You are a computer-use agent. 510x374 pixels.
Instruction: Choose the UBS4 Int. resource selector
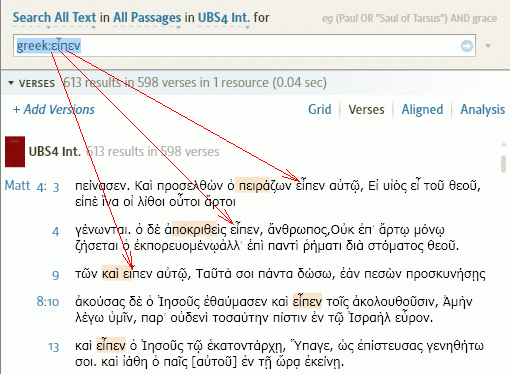tap(224, 18)
